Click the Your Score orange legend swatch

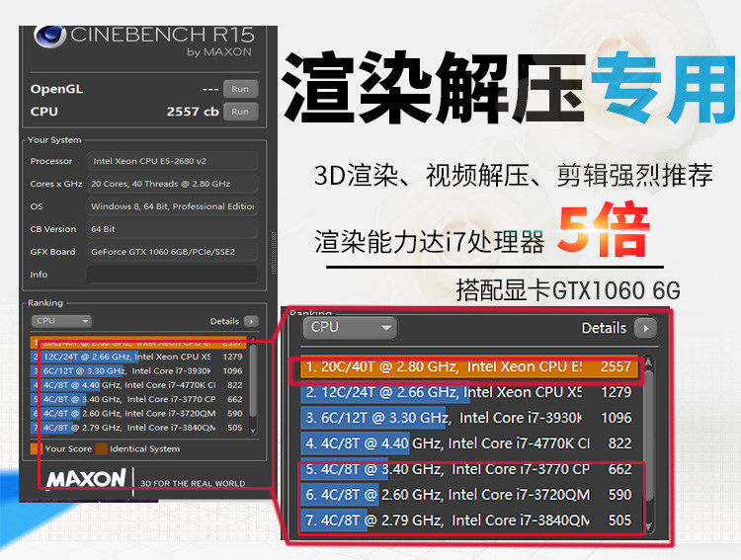(35, 448)
